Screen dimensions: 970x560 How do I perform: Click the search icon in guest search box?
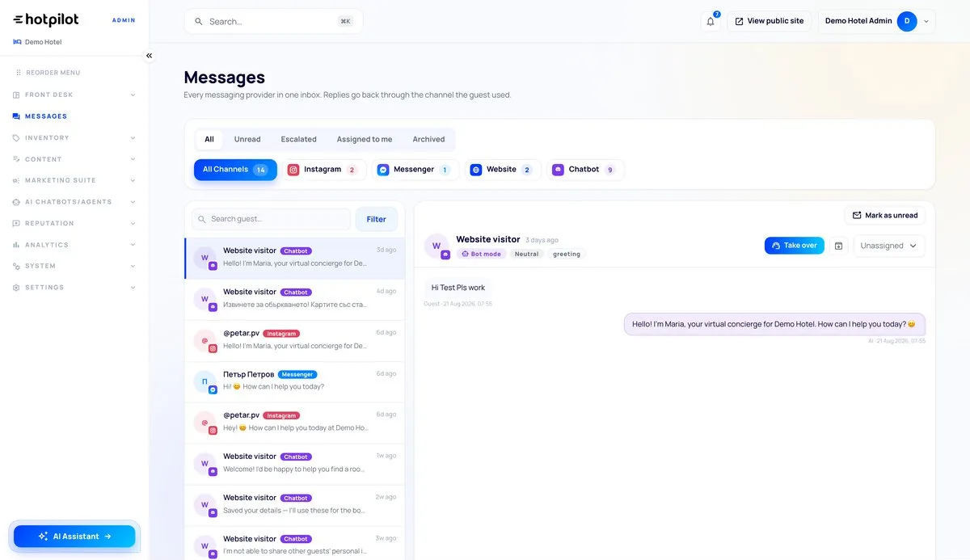pyautogui.click(x=203, y=219)
